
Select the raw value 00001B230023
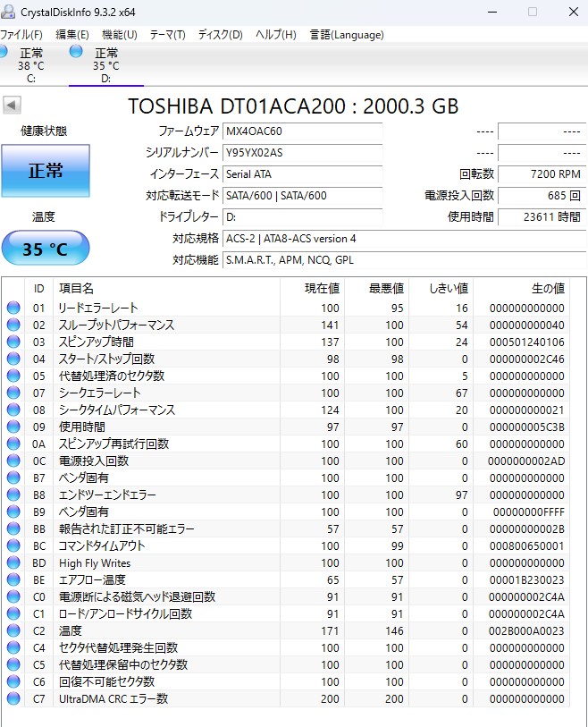coord(527,580)
